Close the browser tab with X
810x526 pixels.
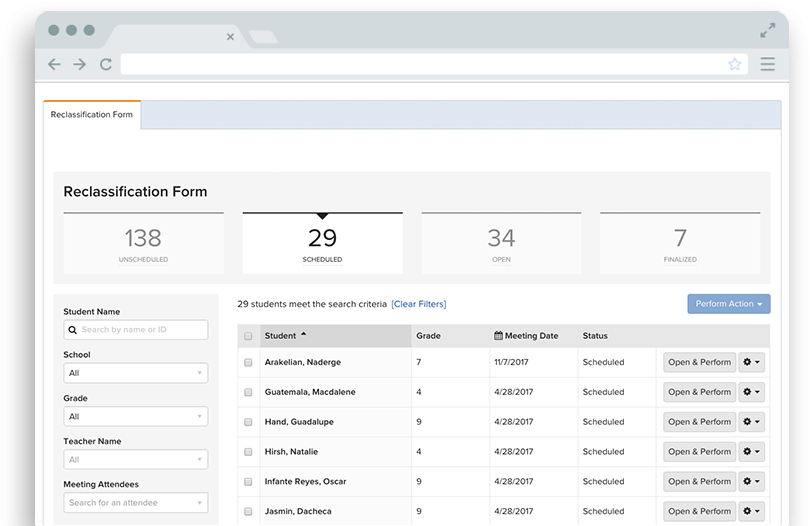click(230, 37)
